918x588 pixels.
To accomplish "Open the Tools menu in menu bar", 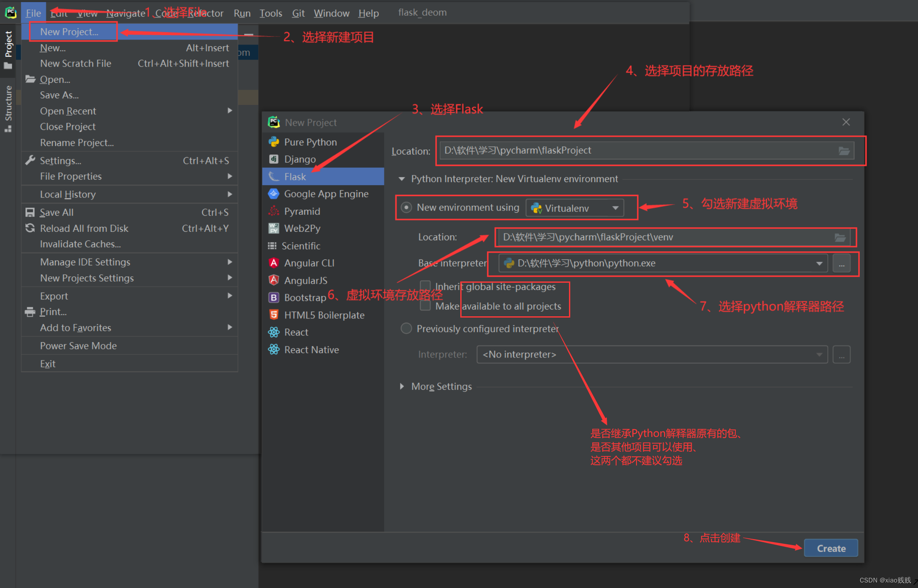I will 270,13.
